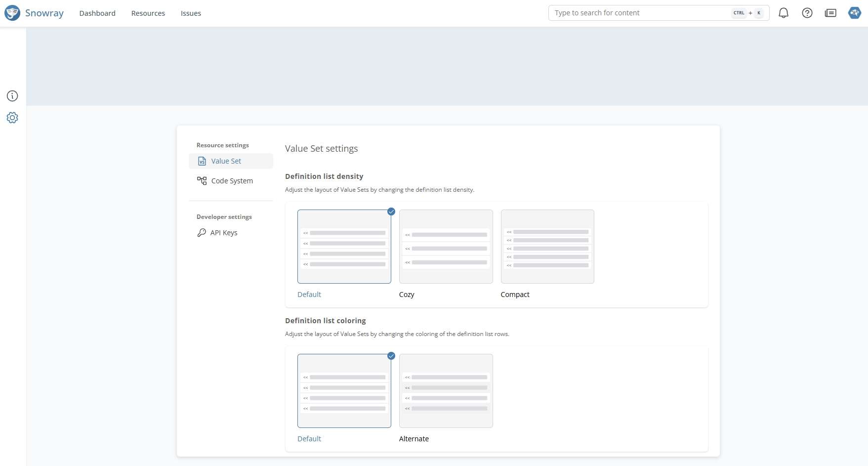Screen dimensions: 868x466
Task: Open the user avatar menu
Action: [854, 13]
